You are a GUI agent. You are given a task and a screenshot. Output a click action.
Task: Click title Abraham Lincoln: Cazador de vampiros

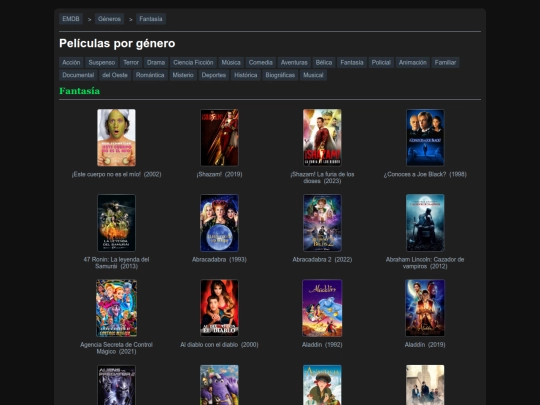[x=425, y=263]
